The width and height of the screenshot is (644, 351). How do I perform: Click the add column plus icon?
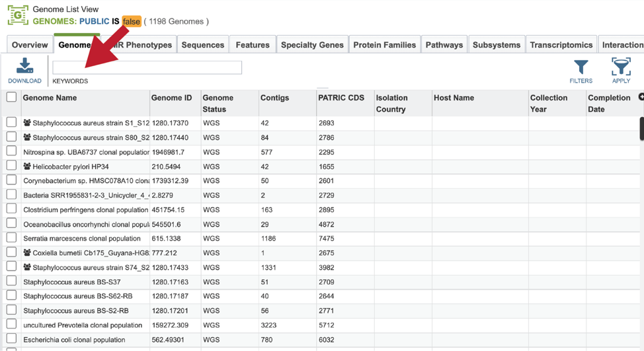click(x=641, y=97)
